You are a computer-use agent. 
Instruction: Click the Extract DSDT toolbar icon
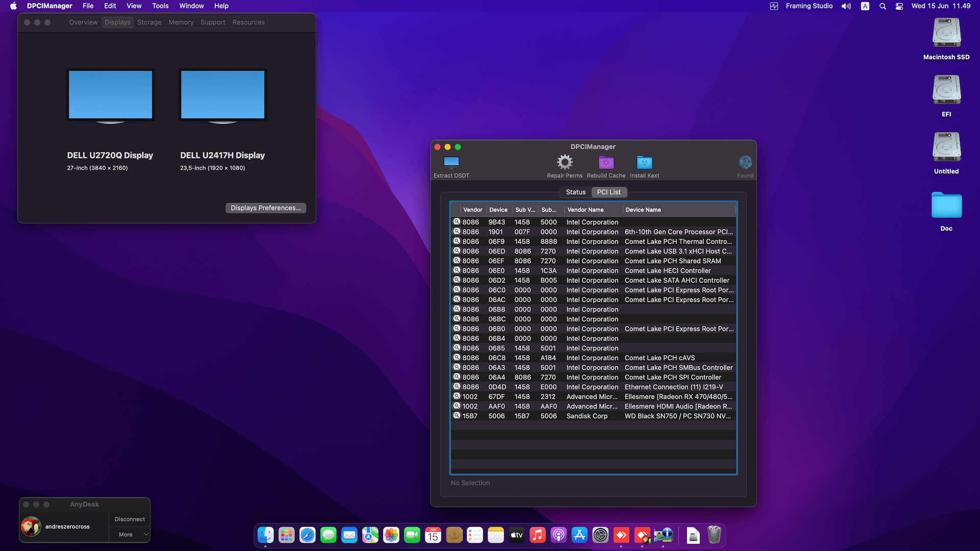pyautogui.click(x=451, y=162)
